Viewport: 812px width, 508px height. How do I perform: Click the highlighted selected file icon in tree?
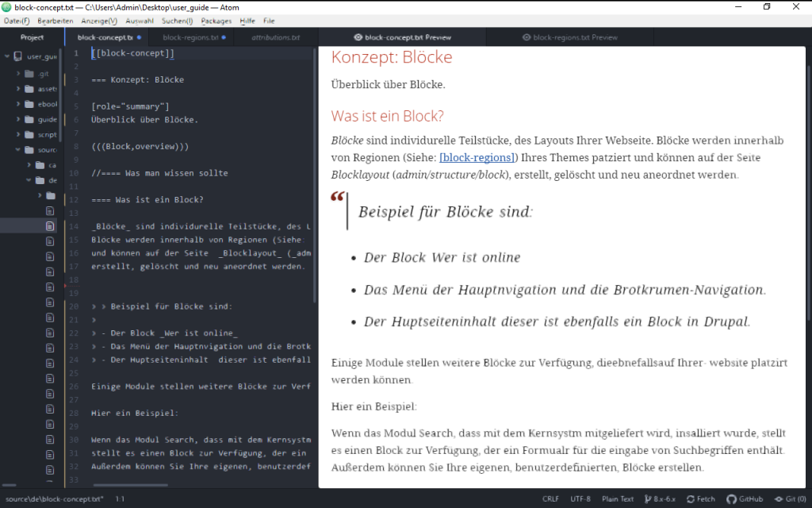click(x=51, y=226)
